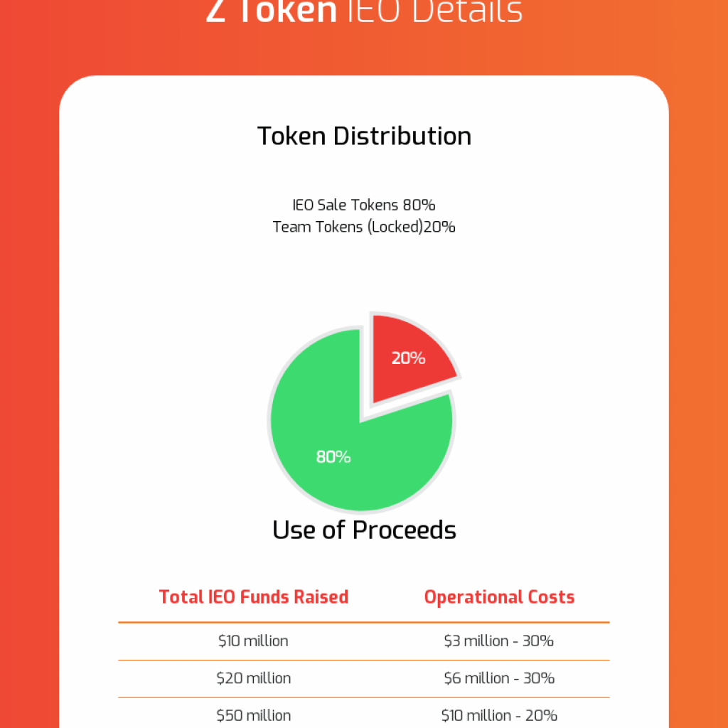Select the $50 million funds row
728x728 pixels.
pos(364,715)
